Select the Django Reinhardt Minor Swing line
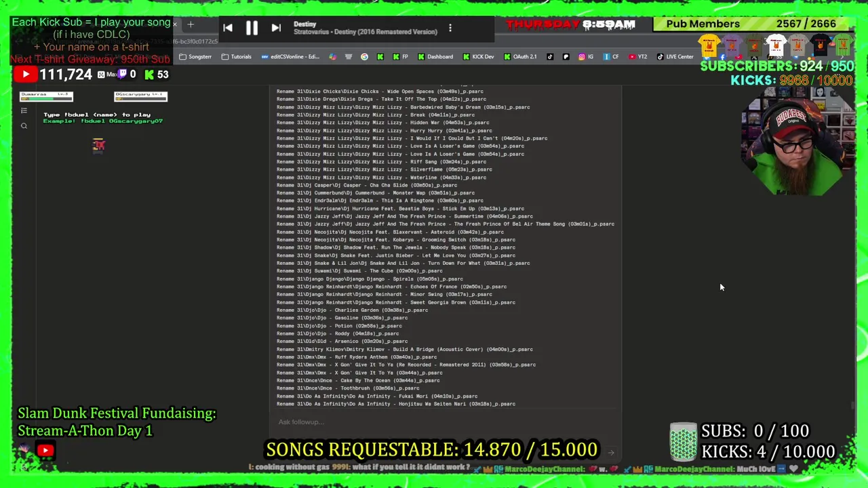This screenshot has width=868, height=488. click(384, 294)
